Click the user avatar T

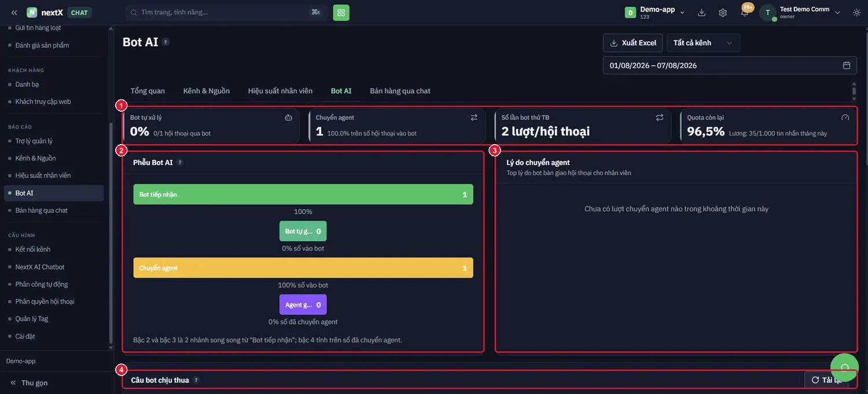(767, 13)
